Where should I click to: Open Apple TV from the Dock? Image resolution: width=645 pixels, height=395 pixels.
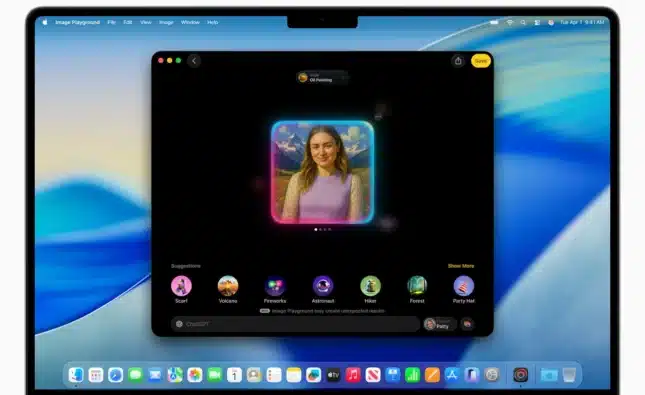click(333, 375)
